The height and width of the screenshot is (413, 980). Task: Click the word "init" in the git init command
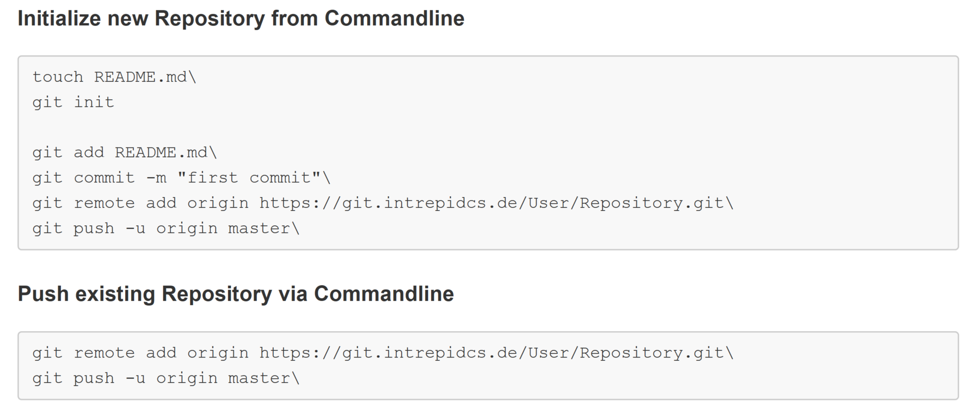pos(94,102)
